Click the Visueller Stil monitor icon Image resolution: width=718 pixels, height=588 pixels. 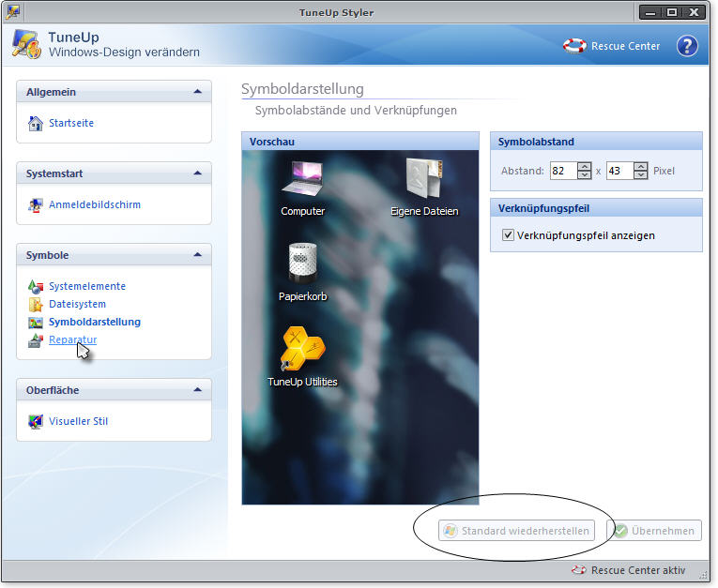pyautogui.click(x=36, y=421)
